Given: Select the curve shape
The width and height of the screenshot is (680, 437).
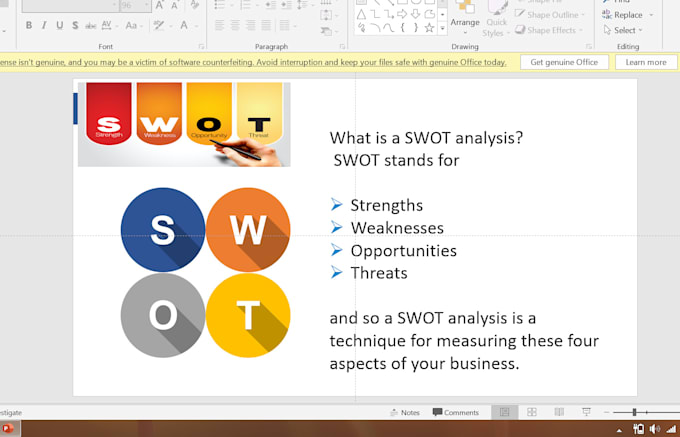Looking at the screenshot, I should (389, 28).
